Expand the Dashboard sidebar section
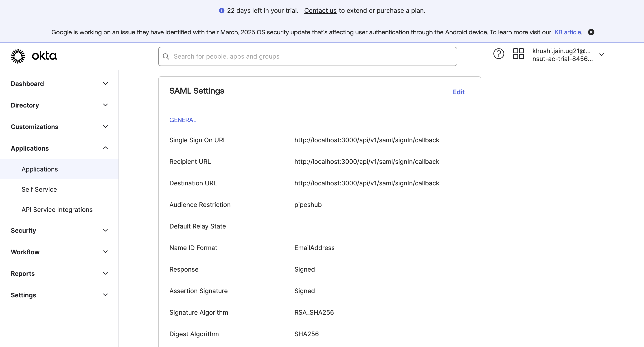The width and height of the screenshot is (644, 347). [105, 83]
